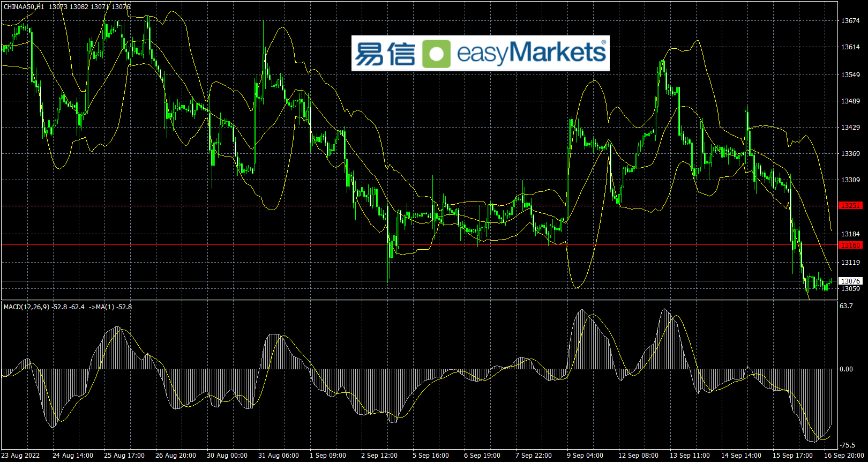
Task: Click the 13369 price axis value
Action: pyautogui.click(x=850, y=154)
